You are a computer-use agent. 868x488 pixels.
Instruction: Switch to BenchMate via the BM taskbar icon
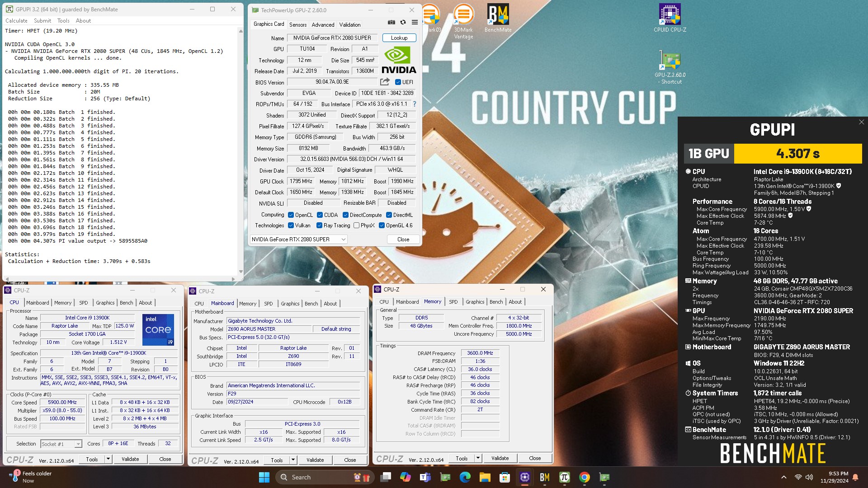pyautogui.click(x=544, y=477)
